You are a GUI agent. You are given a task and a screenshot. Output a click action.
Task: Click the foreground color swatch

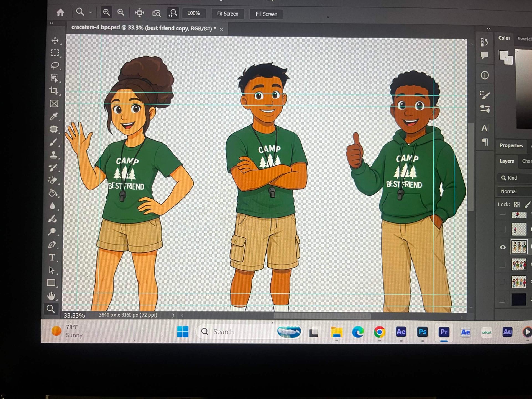tap(504, 55)
